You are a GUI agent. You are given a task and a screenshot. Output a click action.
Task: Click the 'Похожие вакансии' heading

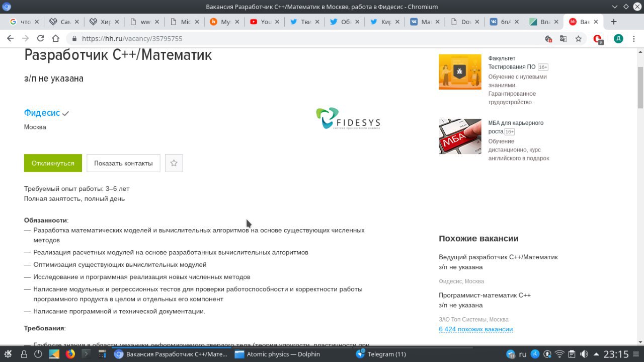(478, 239)
